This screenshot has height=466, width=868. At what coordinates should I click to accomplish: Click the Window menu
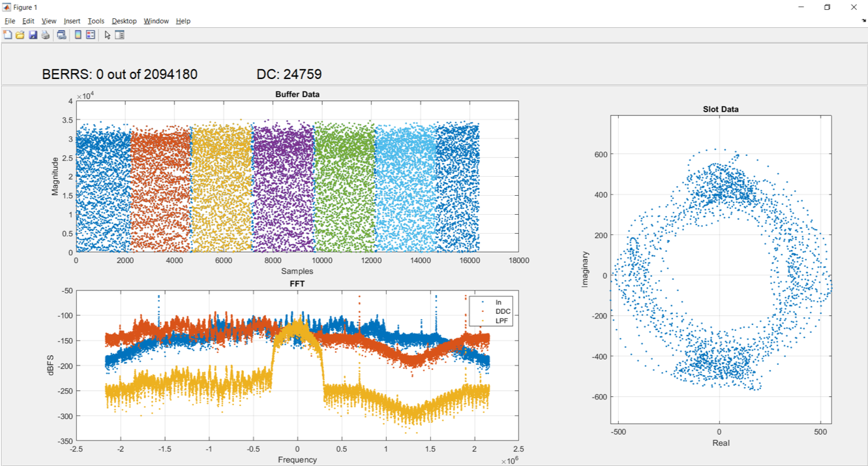156,21
